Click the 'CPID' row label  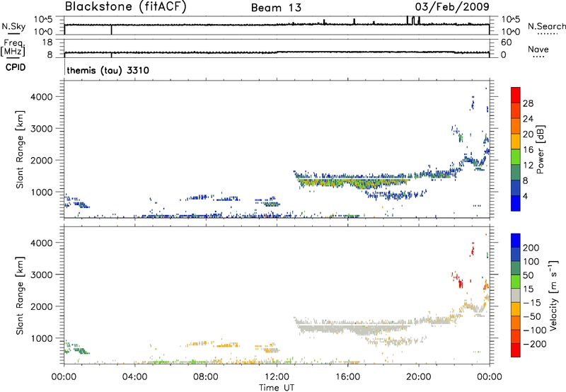tap(16, 67)
